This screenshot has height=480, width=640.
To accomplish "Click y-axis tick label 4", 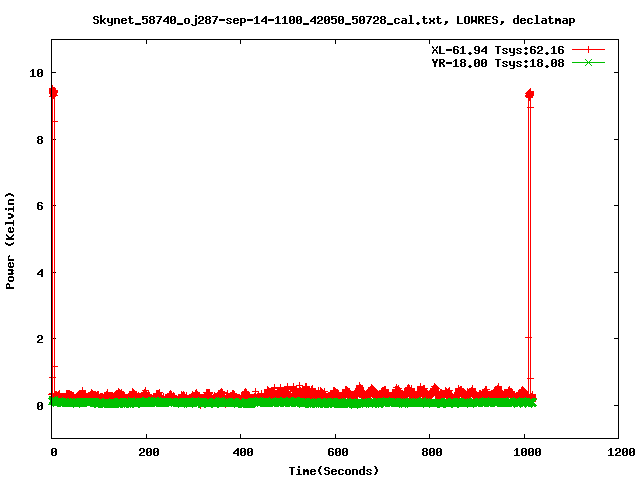I will pyautogui.click(x=40, y=273).
